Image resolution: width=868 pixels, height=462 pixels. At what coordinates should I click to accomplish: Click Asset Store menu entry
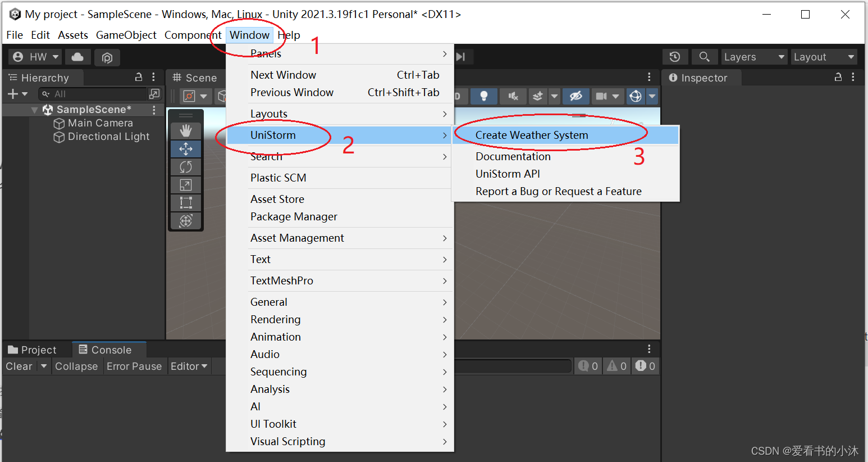[340, 200]
